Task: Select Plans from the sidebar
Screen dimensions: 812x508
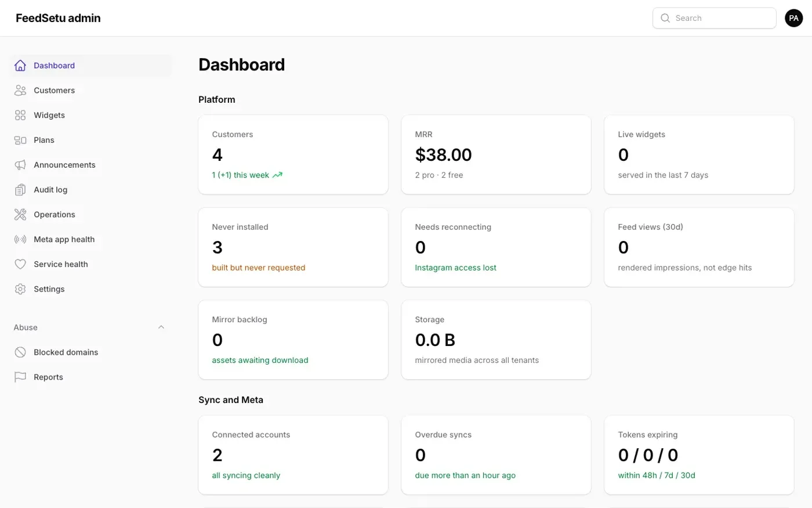Action: pos(91,140)
